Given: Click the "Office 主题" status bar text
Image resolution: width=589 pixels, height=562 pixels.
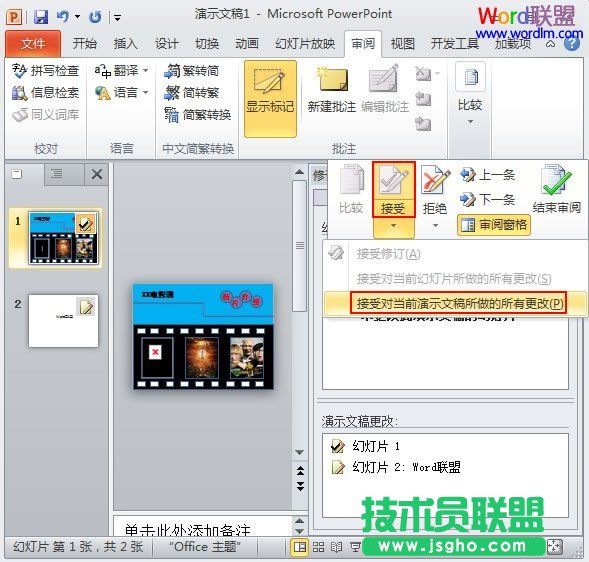Looking at the screenshot, I should [205, 547].
